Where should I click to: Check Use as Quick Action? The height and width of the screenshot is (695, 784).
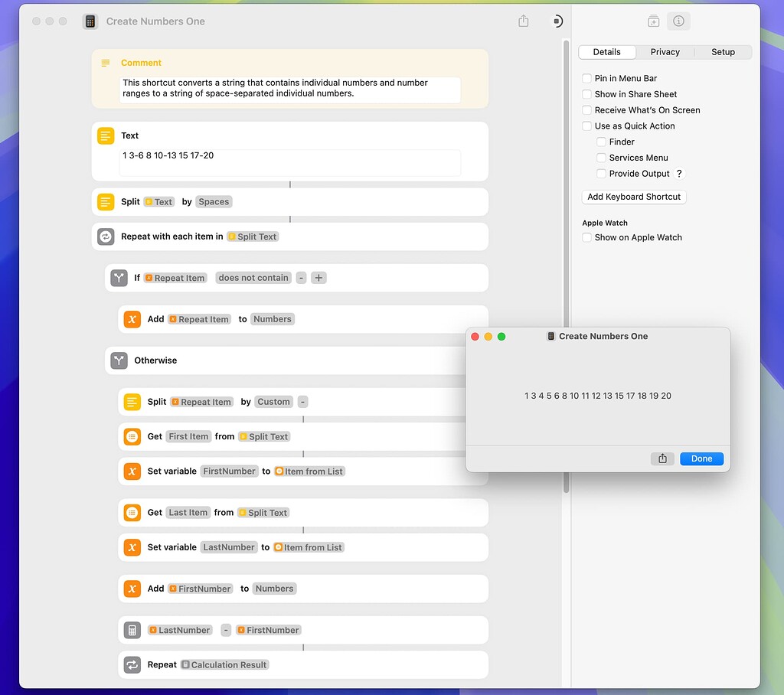coord(586,126)
